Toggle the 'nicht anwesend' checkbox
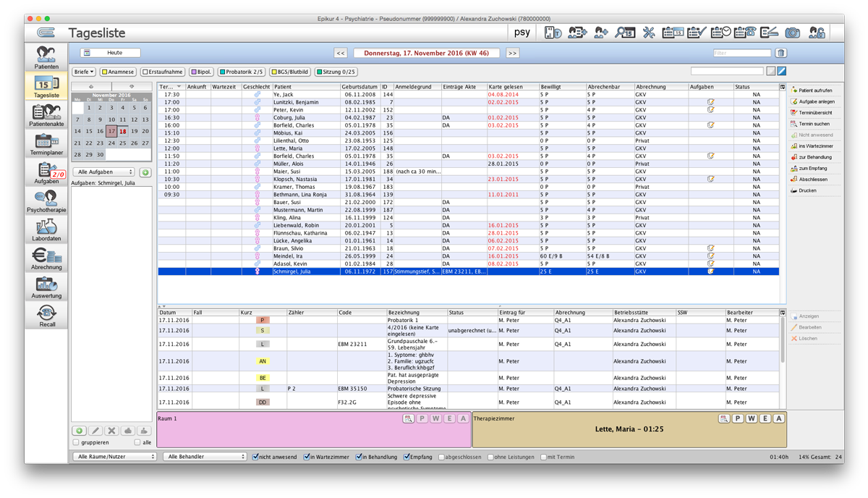868x498 pixels. (256, 457)
